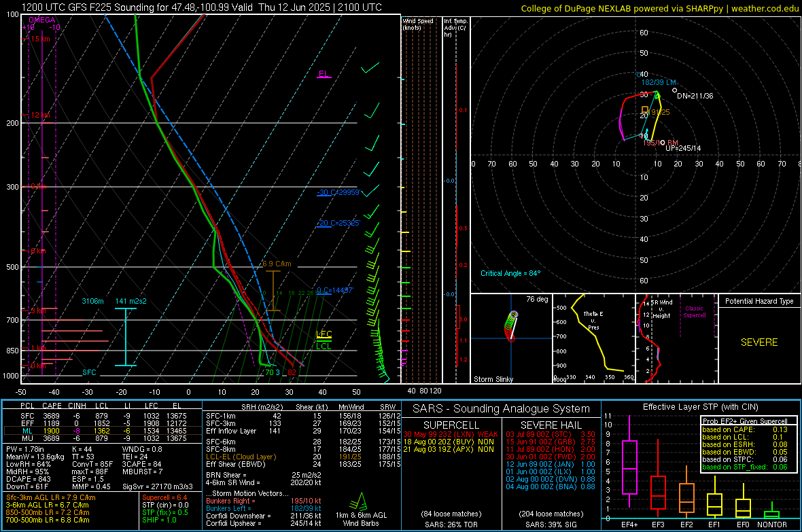This screenshot has width=802, height=532.
Task: Click the based on STP_fixed: 0.06 line
Action: (745, 467)
